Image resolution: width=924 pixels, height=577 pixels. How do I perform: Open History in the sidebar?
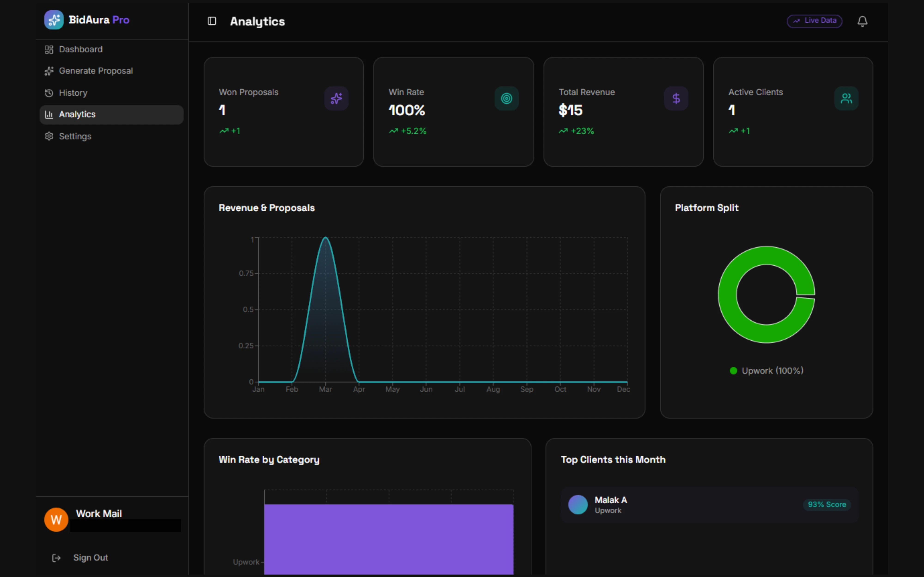(x=73, y=93)
